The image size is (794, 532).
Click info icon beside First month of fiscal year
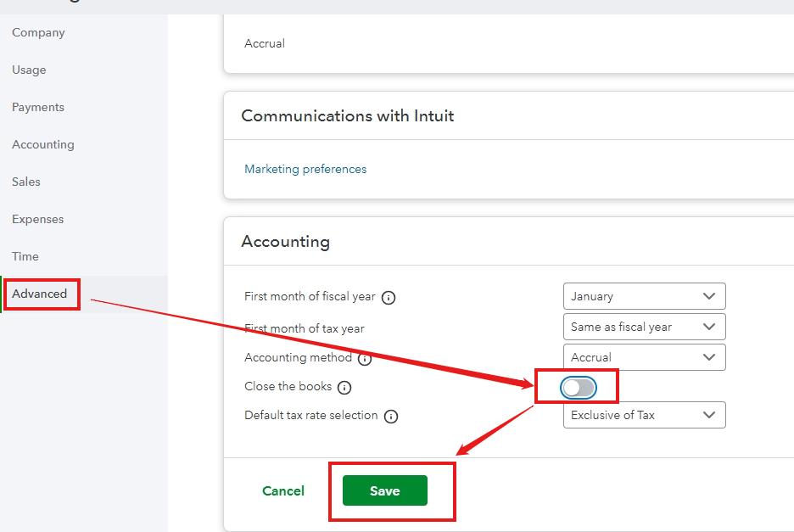coord(389,298)
